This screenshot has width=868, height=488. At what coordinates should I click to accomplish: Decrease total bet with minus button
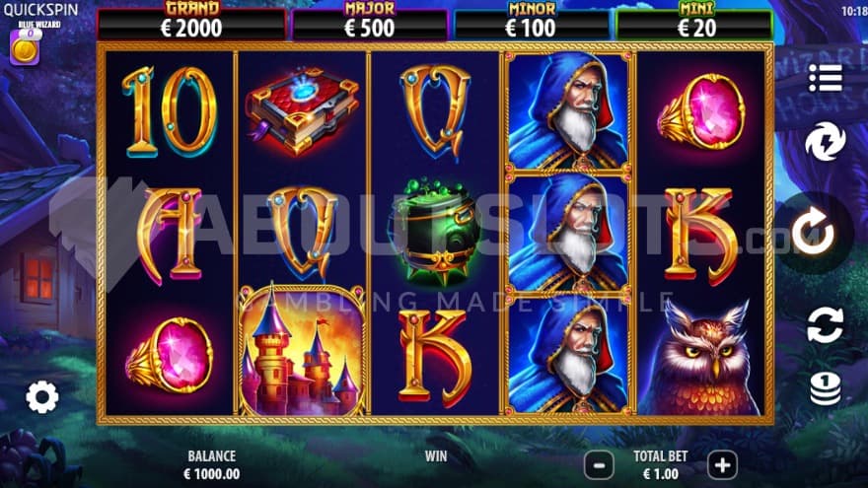click(x=599, y=464)
